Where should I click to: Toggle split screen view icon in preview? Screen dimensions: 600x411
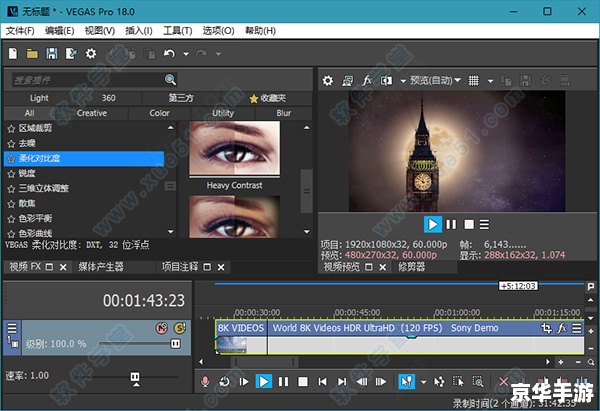(x=386, y=81)
